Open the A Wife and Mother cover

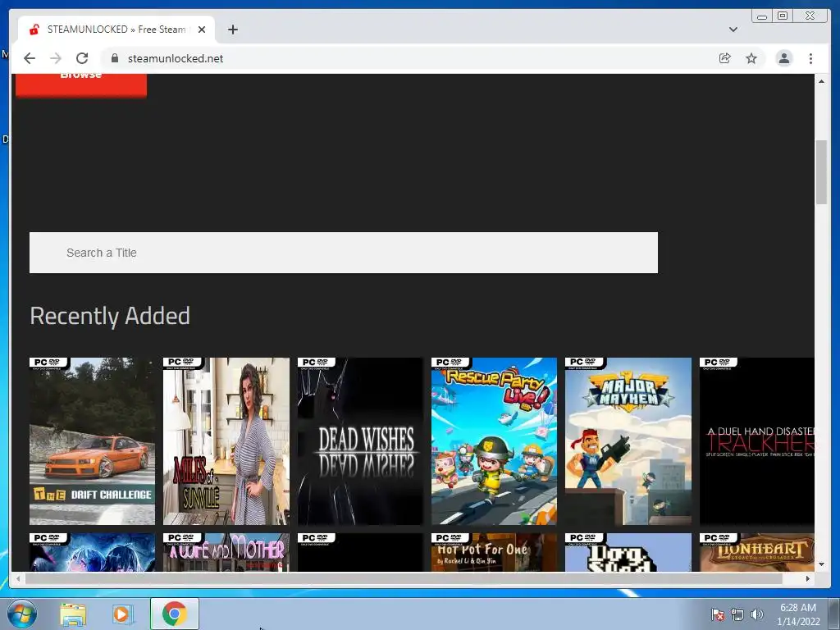[226, 552]
